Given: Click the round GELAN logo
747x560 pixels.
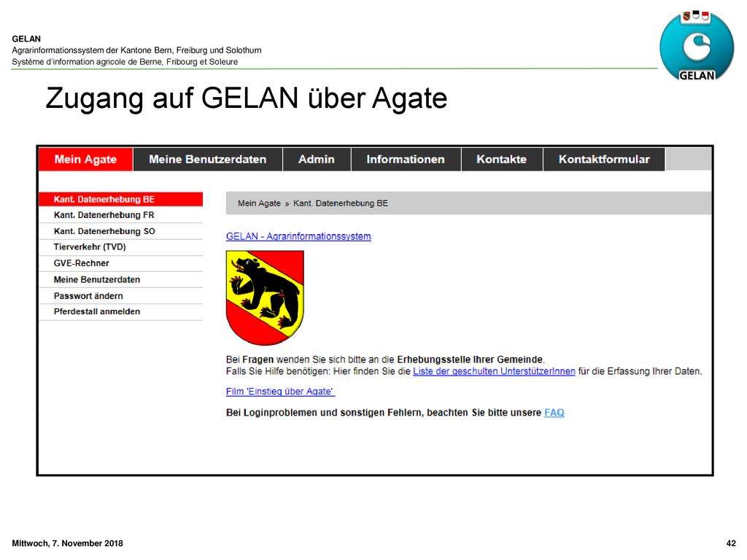Looking at the screenshot, I should tap(697, 46).
